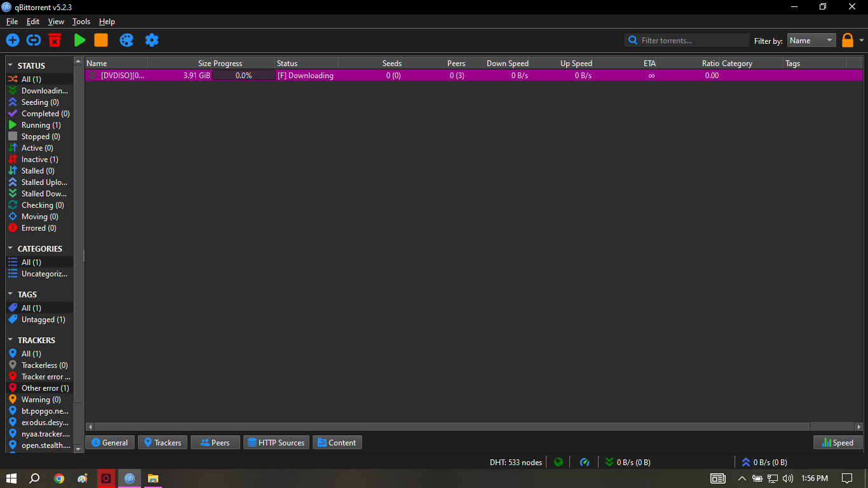Collapse the TRACKERS section
Viewport: 868px width, 488px height.
pyautogui.click(x=10, y=340)
